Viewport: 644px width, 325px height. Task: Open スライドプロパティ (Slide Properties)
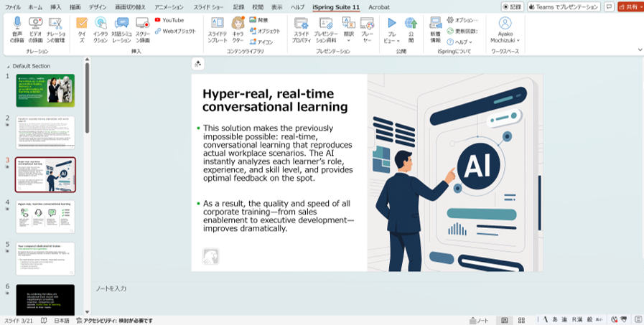click(x=302, y=27)
